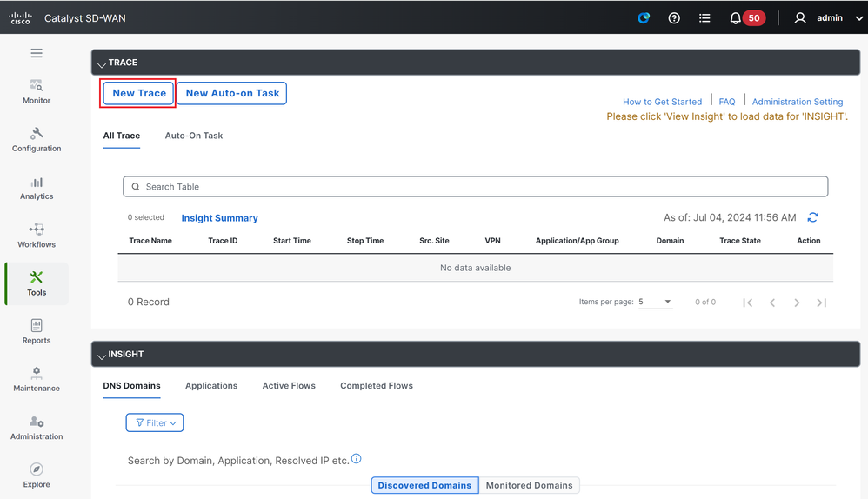Open the task list icon in header

click(x=704, y=18)
